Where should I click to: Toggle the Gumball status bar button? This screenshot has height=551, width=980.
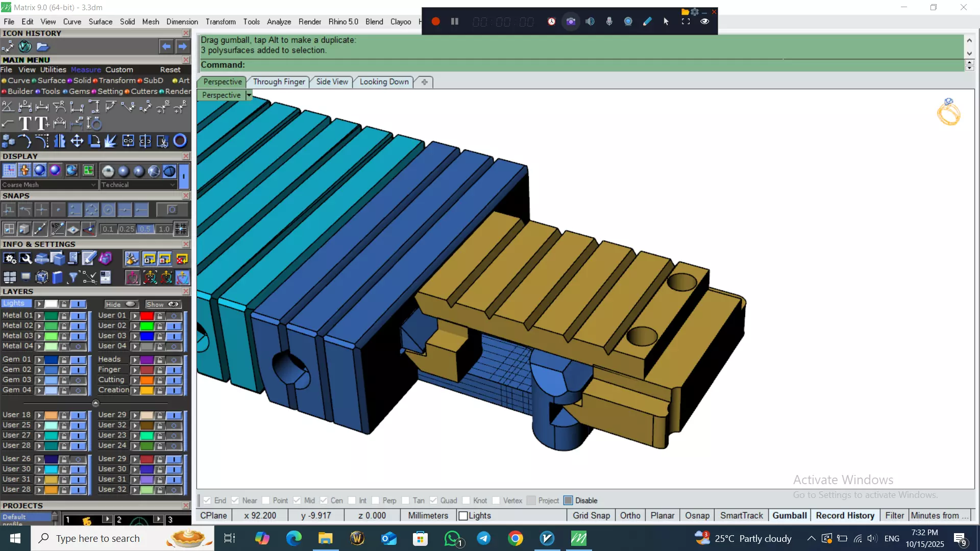789,515
